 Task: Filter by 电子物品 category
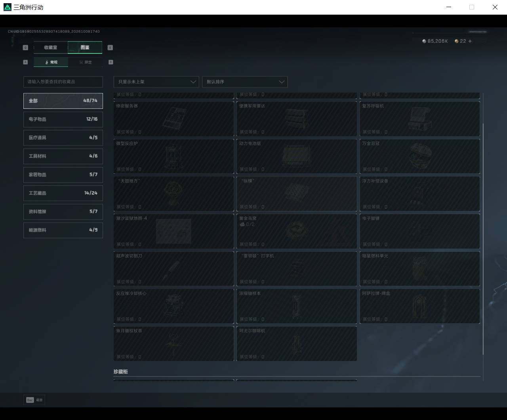tap(63, 119)
